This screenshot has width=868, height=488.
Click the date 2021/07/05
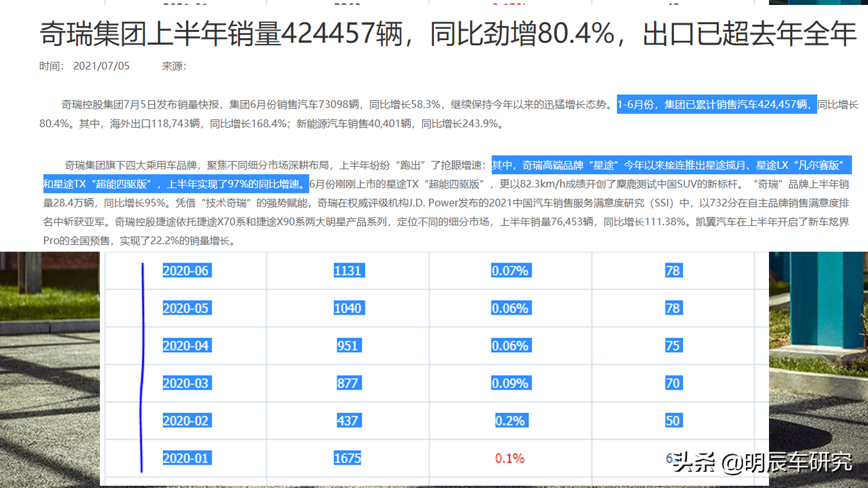(x=101, y=66)
